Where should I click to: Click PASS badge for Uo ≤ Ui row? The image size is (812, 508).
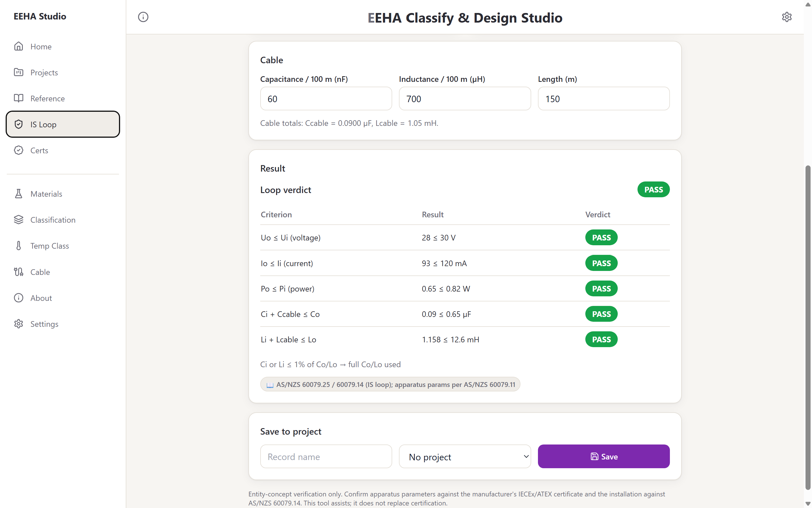[x=601, y=238]
